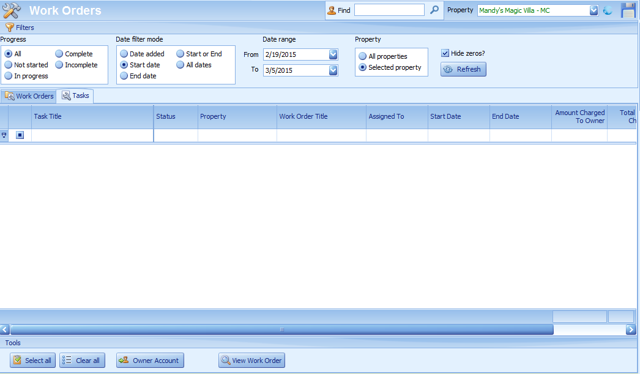
Task: Click the Filters funnel icon
Action: pos(9,27)
